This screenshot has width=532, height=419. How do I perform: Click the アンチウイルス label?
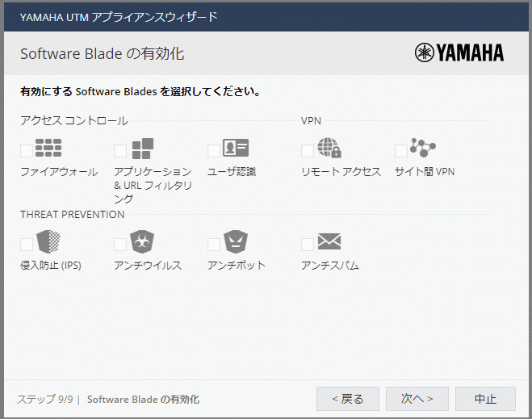pyautogui.click(x=148, y=266)
